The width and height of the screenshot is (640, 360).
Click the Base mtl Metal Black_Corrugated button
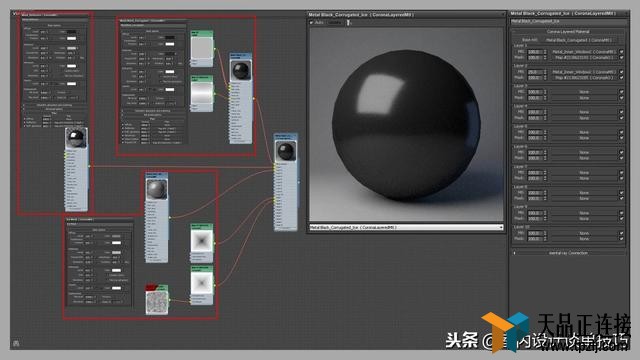pos(579,40)
